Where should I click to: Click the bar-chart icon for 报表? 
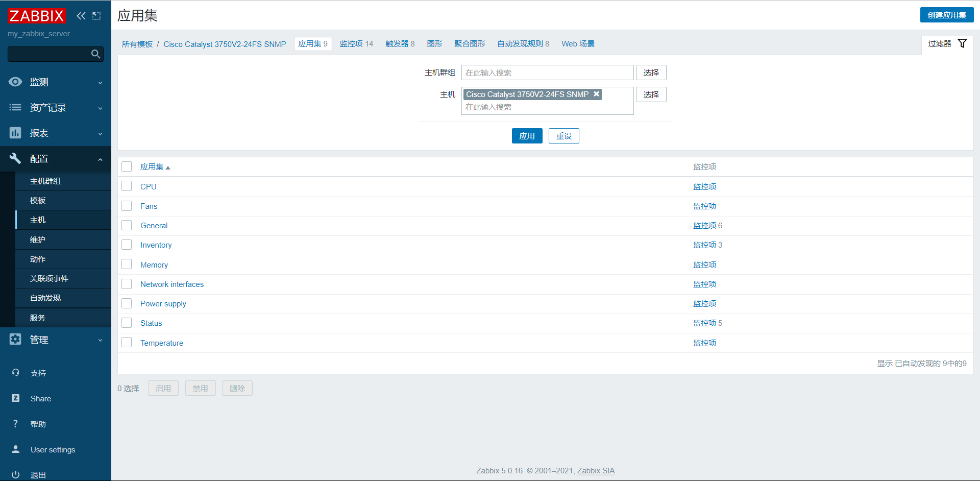coord(15,133)
